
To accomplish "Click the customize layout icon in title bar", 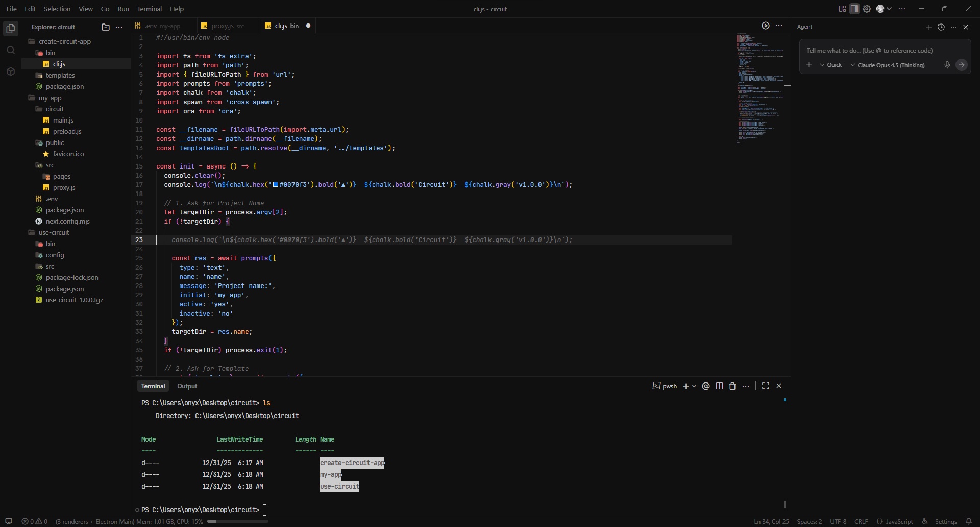I will pyautogui.click(x=842, y=9).
